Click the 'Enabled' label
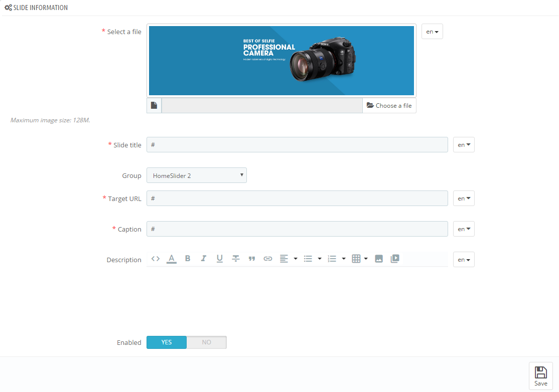 tap(129, 342)
